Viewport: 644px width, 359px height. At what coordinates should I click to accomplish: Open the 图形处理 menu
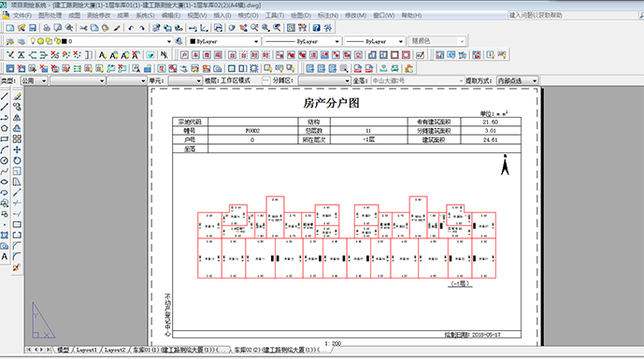[50, 16]
